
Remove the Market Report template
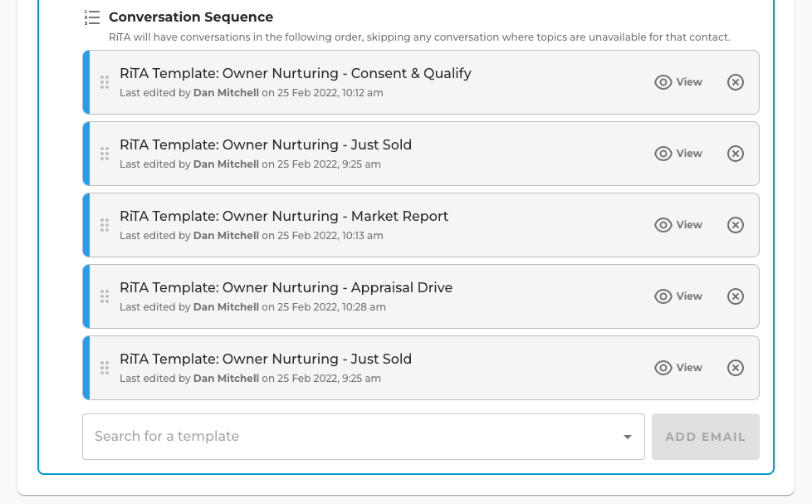(736, 225)
